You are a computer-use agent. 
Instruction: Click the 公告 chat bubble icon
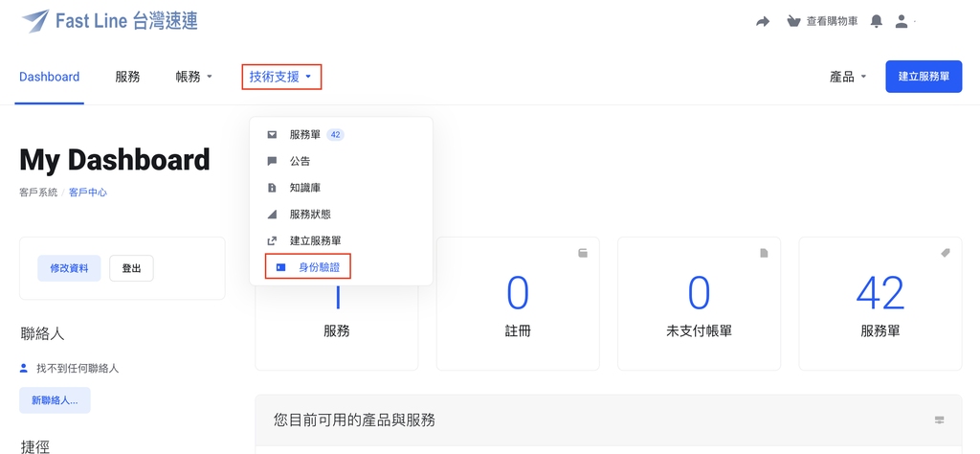coord(272,161)
